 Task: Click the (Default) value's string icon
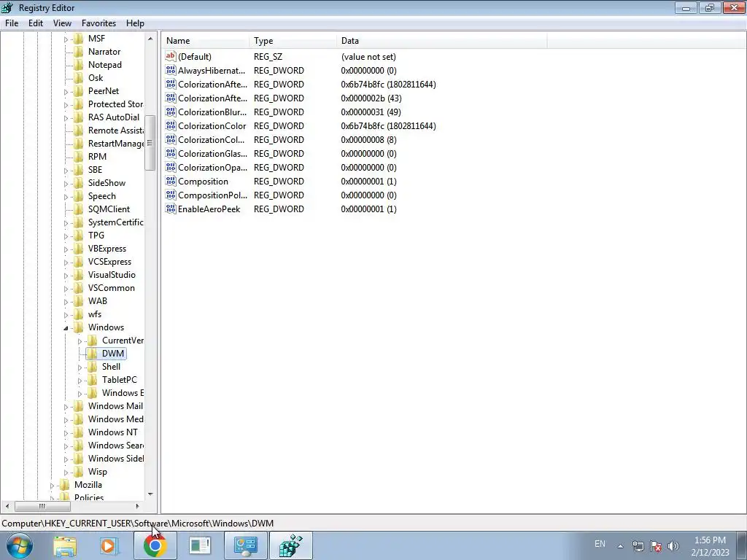(171, 56)
